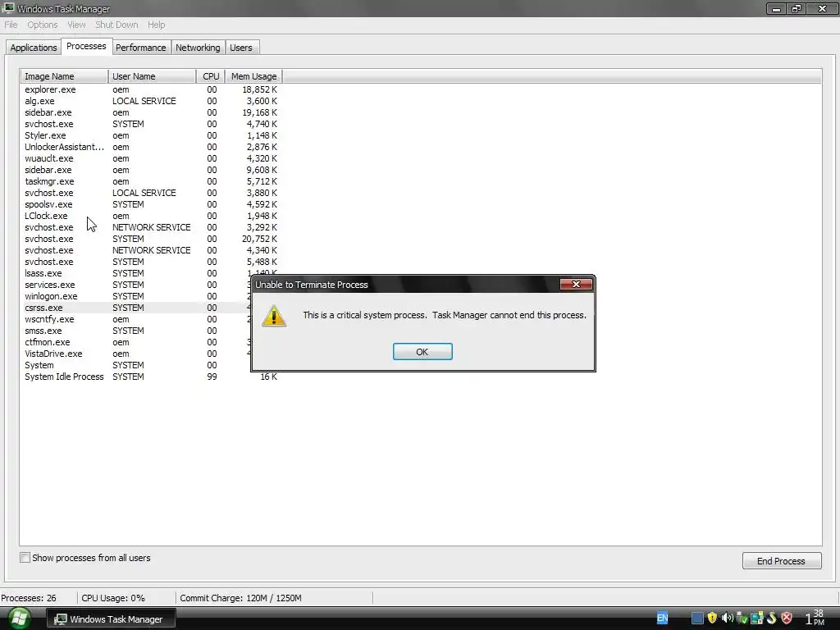Open the Shut Down menu
This screenshot has height=630, width=840.
pos(116,25)
